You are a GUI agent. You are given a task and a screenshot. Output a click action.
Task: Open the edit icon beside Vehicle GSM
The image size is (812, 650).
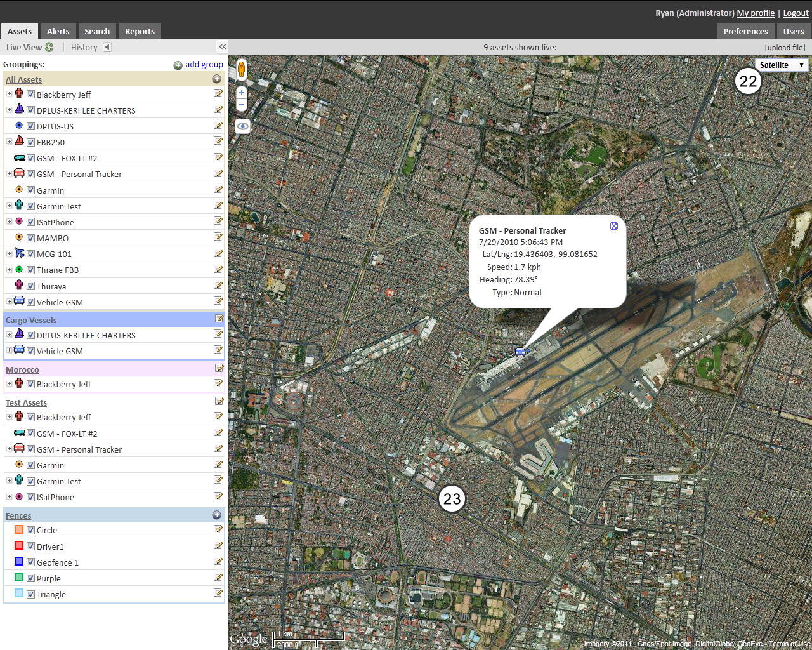click(x=218, y=301)
